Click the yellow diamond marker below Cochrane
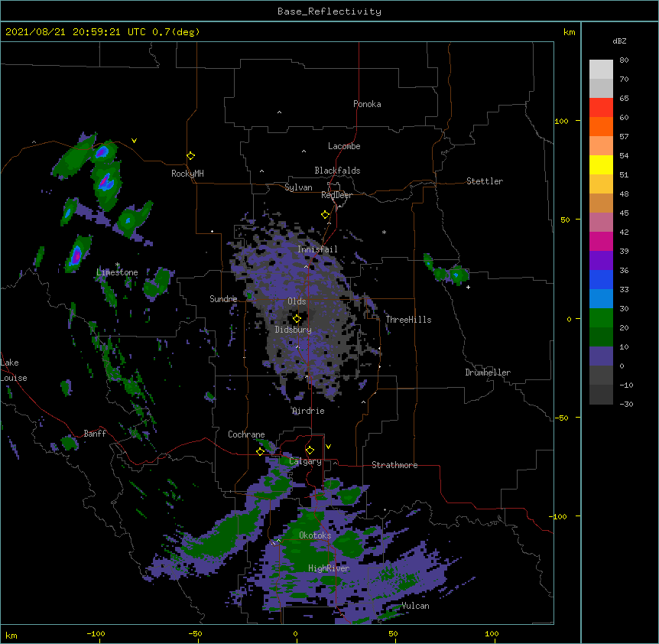 point(260,451)
